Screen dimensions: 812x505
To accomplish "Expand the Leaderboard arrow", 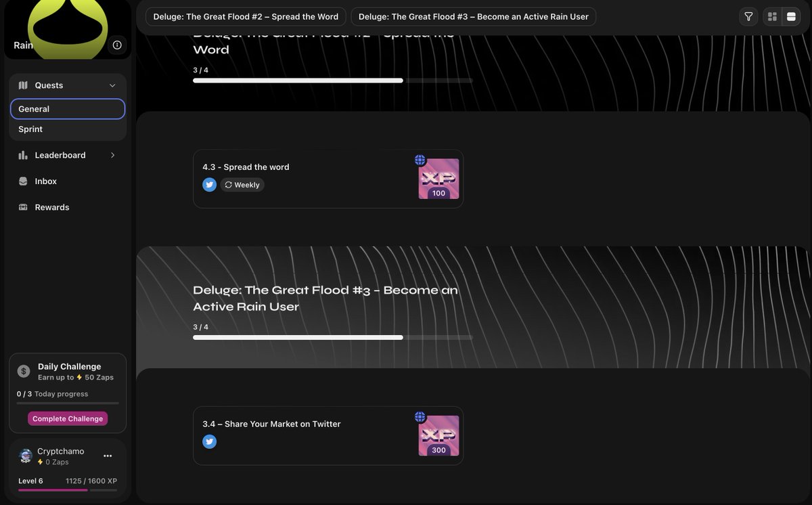I will [x=112, y=155].
